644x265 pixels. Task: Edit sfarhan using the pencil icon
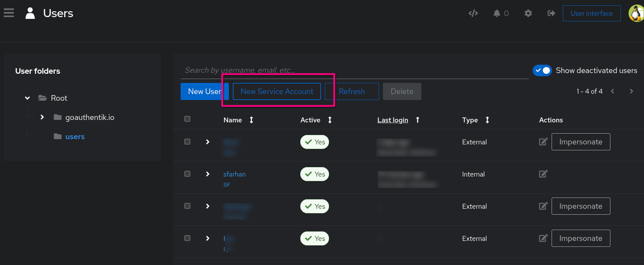click(543, 174)
